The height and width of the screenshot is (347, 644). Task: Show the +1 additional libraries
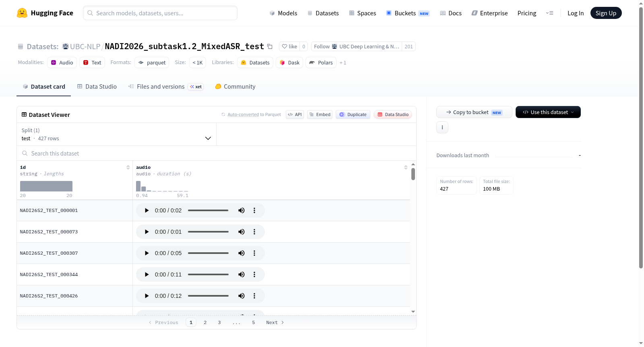[343, 63]
